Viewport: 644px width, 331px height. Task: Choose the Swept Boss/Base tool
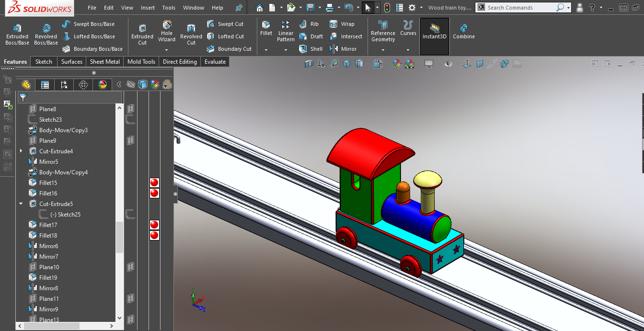(x=88, y=24)
